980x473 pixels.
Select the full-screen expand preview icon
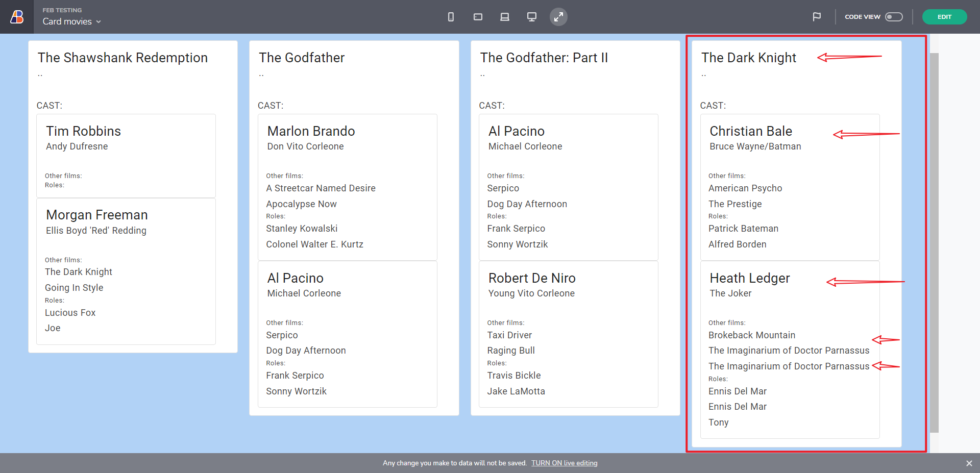pos(558,17)
